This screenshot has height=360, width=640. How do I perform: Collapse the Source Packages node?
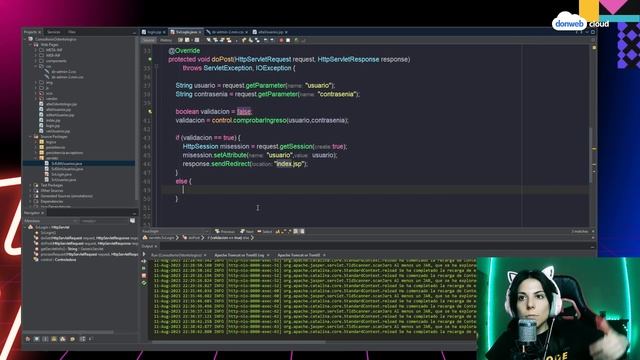tap(31, 137)
